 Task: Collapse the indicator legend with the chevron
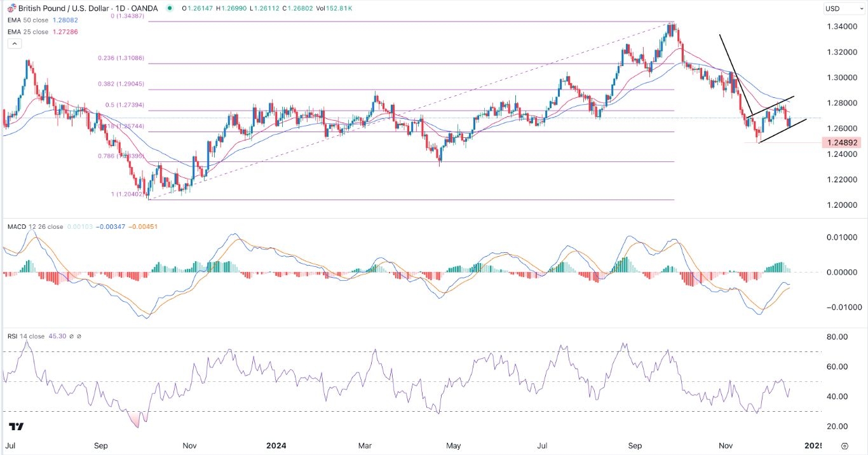click(x=14, y=43)
